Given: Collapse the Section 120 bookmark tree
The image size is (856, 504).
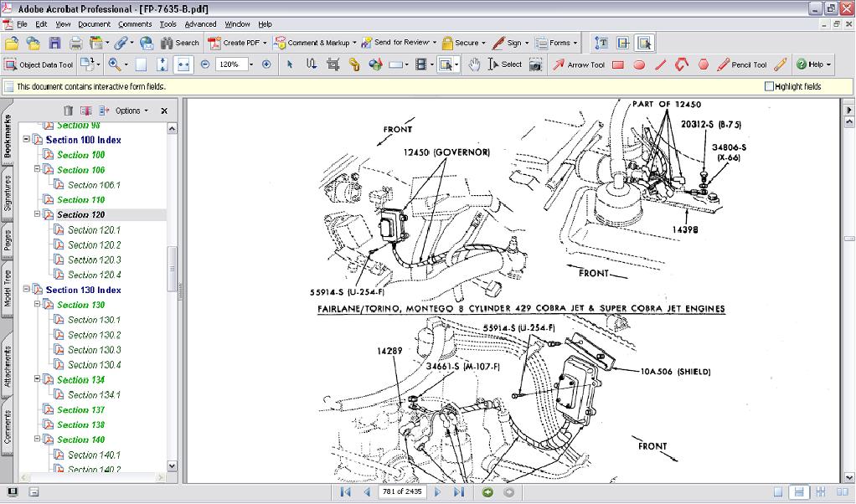Looking at the screenshot, I should pos(37,213).
